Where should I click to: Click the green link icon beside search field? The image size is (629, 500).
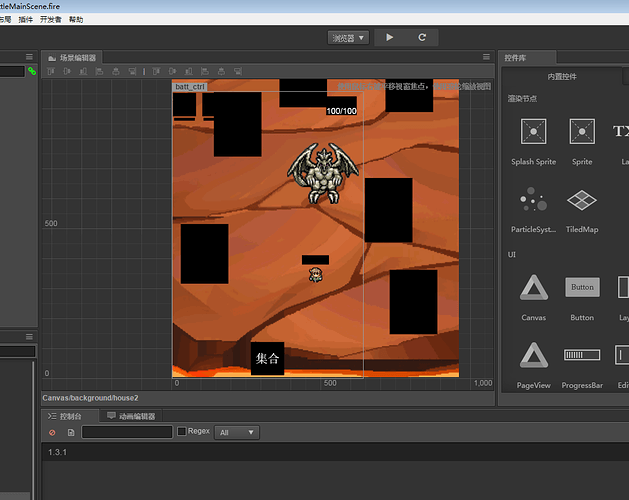click(x=32, y=71)
